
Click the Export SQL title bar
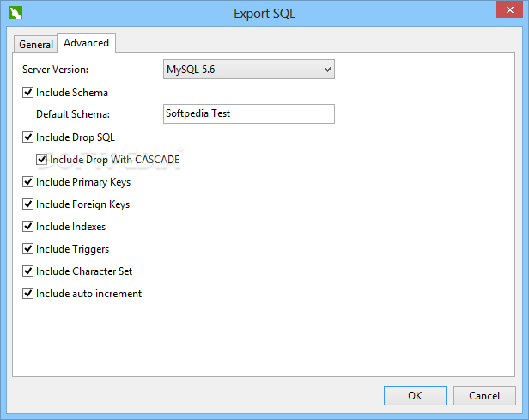pos(264,13)
